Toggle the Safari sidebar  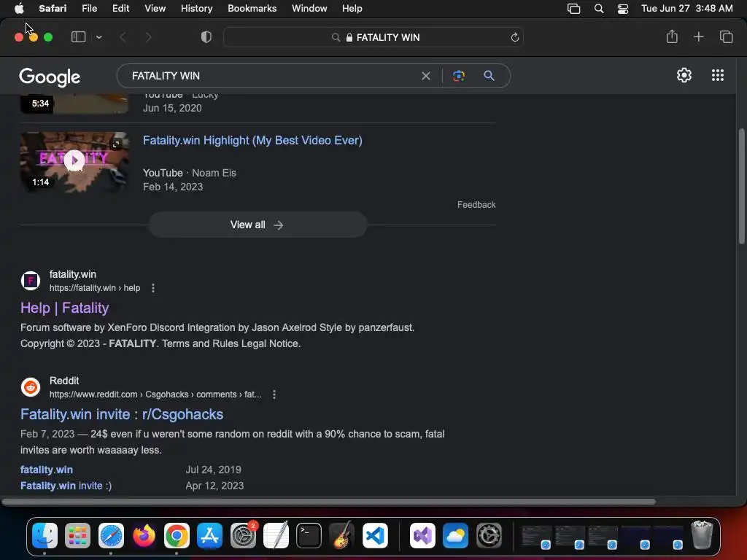pyautogui.click(x=78, y=37)
